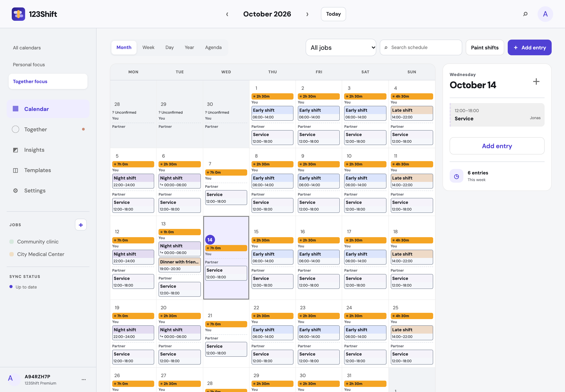This screenshot has width=565, height=392.
Task: Open Insights in the sidebar
Action: [48, 150]
